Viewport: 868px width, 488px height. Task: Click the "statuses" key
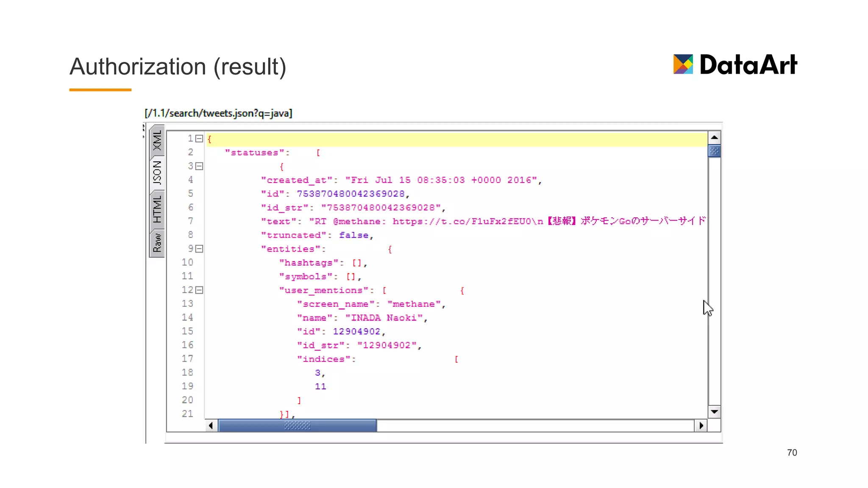(254, 152)
